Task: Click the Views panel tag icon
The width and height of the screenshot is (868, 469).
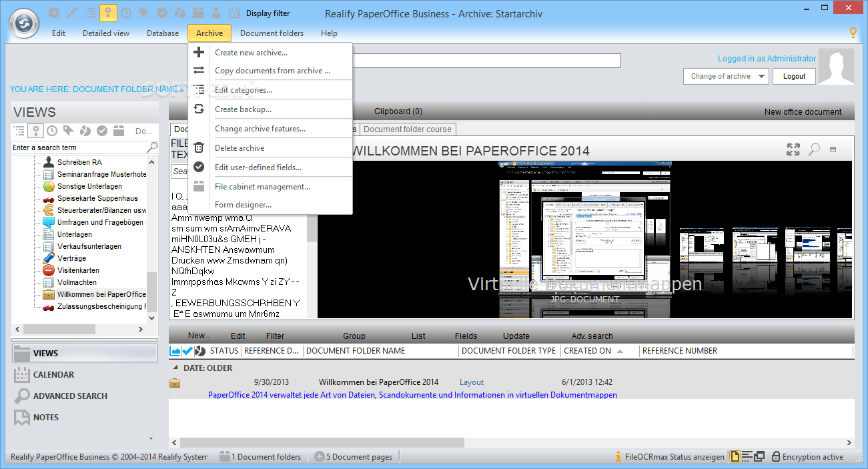Action: [69, 131]
